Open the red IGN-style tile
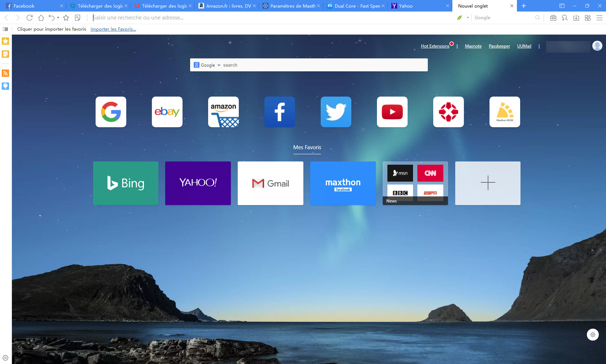This screenshot has height=364, width=606. pyautogui.click(x=448, y=112)
